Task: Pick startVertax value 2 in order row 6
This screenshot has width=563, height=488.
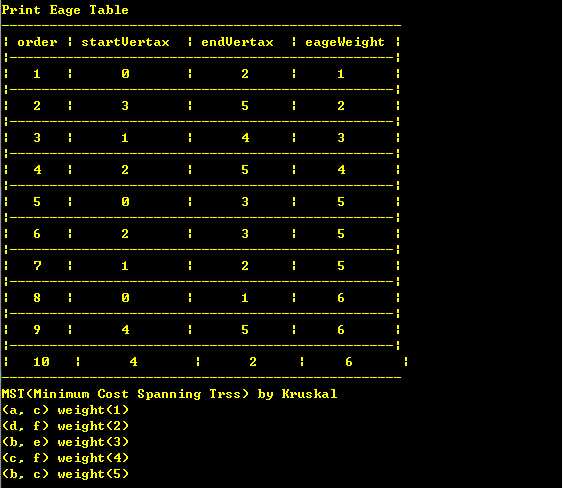Action: 125,234
